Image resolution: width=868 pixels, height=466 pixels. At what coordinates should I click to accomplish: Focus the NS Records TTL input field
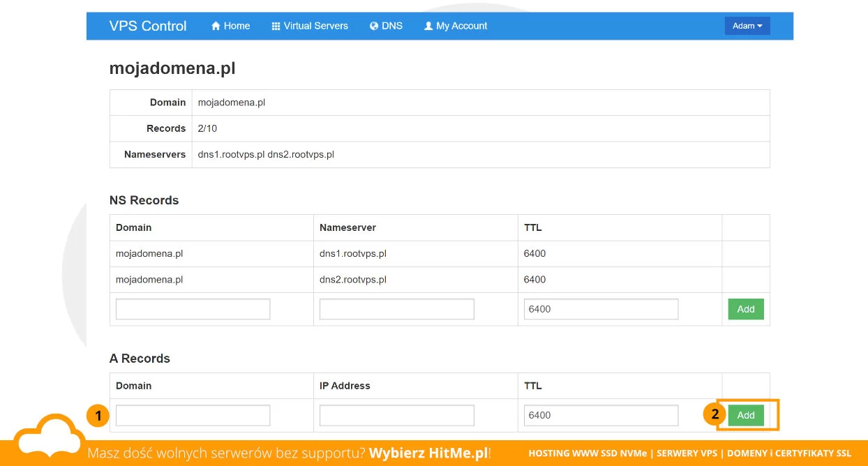(601, 309)
